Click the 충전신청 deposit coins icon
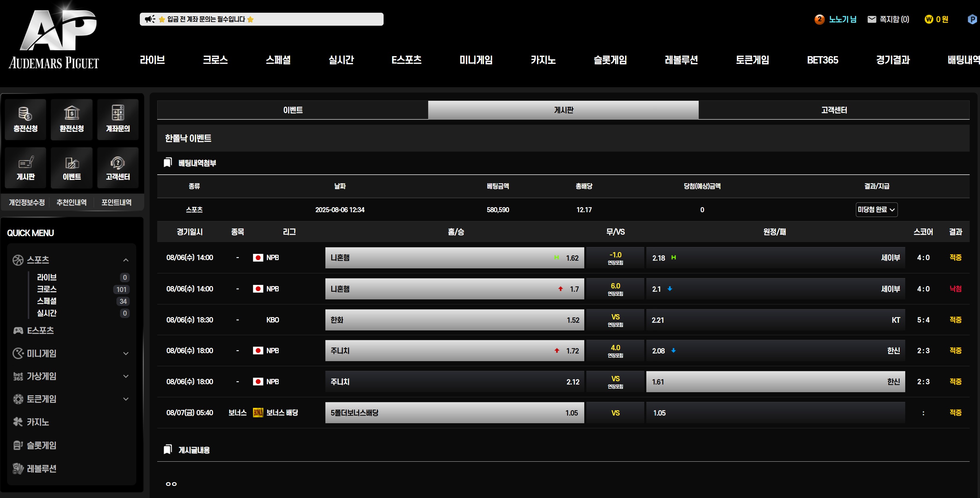Viewport: 980px width, 498px height. click(25, 114)
